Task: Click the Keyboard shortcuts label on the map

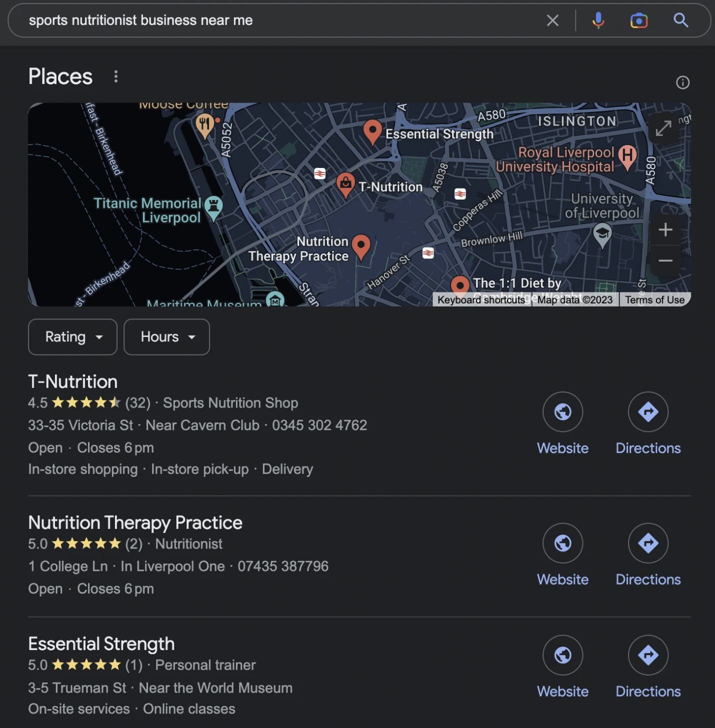Action: (x=480, y=300)
